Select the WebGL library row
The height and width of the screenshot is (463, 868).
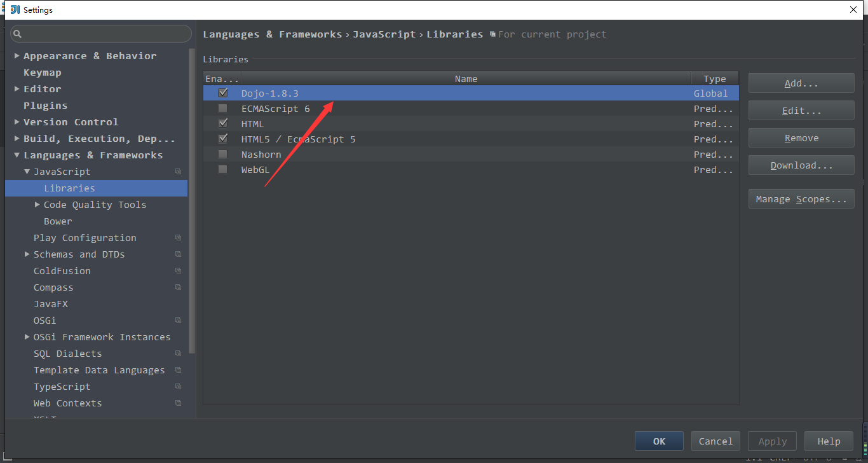tap(471, 170)
